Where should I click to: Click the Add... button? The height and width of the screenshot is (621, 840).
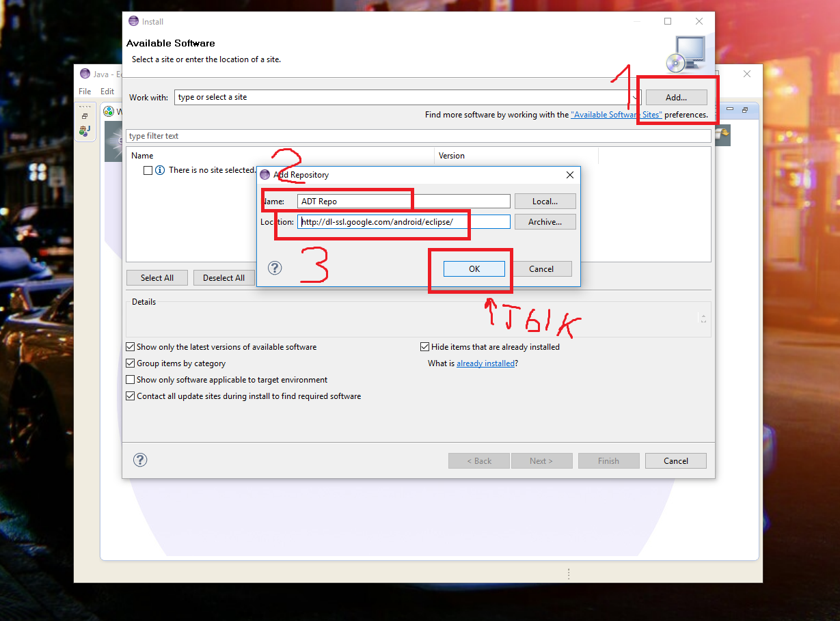676,97
